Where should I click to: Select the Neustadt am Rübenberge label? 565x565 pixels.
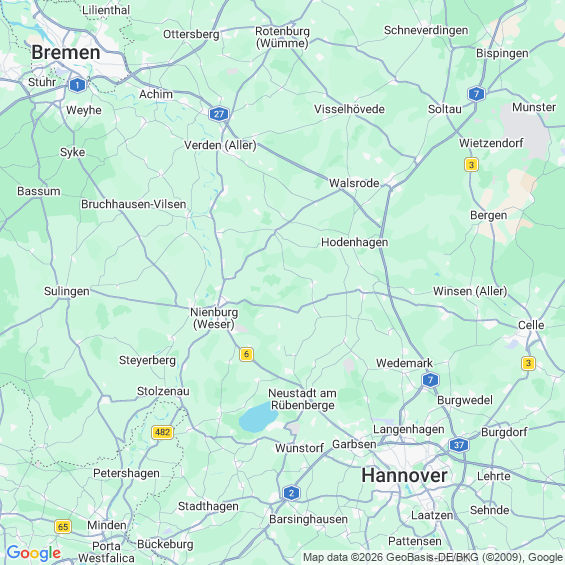pos(303,399)
